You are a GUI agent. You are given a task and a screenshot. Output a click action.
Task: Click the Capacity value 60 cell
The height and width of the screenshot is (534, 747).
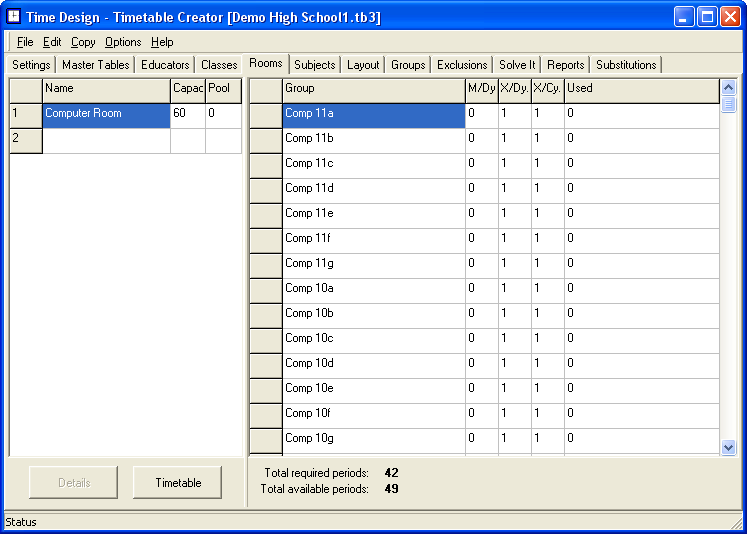click(x=187, y=114)
